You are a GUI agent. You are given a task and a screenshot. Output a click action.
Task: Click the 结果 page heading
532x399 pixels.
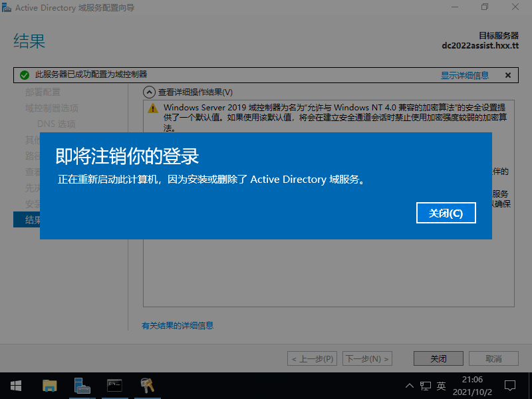[x=29, y=41]
